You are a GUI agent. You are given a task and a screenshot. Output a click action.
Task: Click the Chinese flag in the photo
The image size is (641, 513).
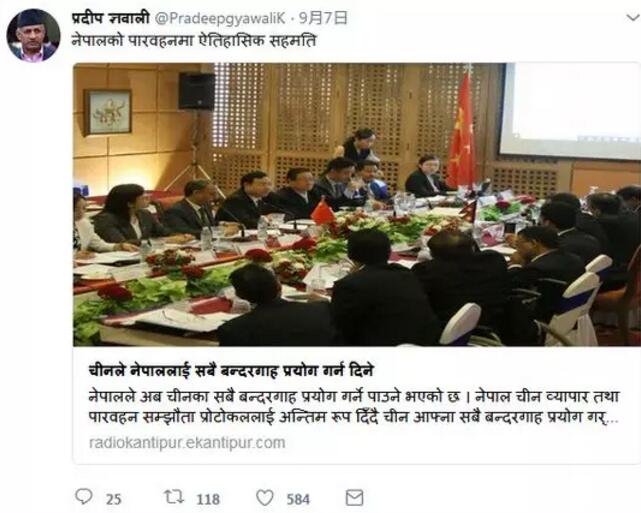[x=462, y=131]
